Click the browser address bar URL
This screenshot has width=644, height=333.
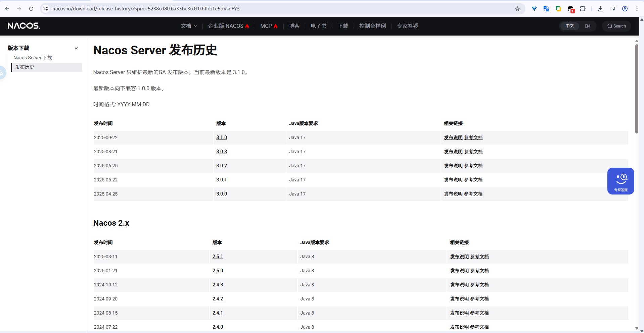pyautogui.click(x=146, y=9)
